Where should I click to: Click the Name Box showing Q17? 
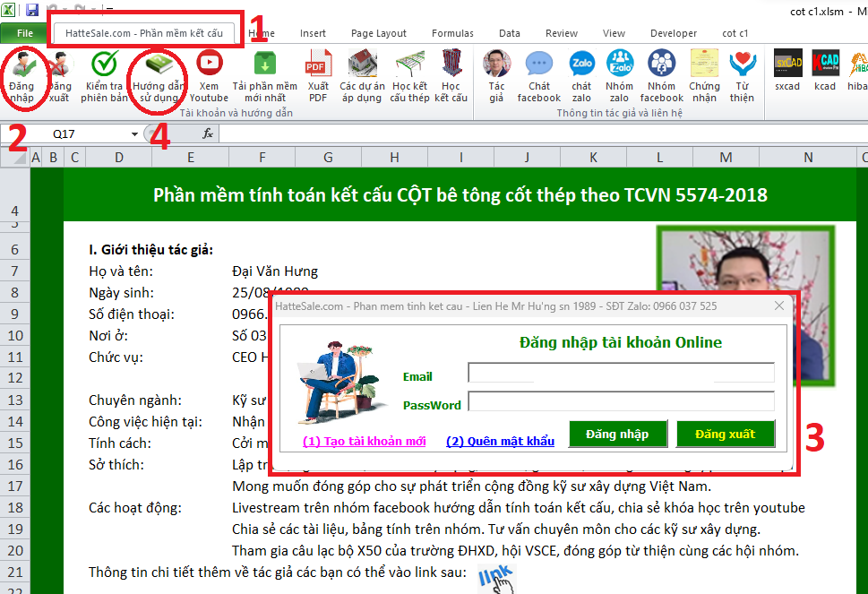pos(64,134)
